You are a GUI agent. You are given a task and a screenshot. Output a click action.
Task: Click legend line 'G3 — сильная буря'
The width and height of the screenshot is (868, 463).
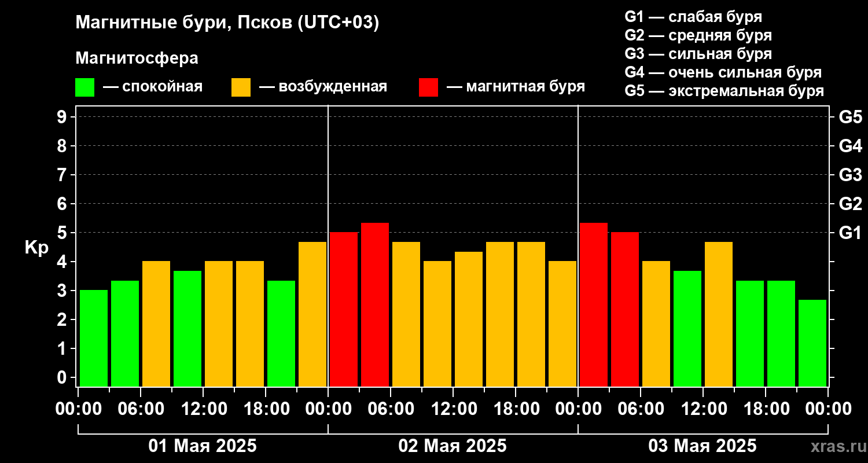[698, 54]
